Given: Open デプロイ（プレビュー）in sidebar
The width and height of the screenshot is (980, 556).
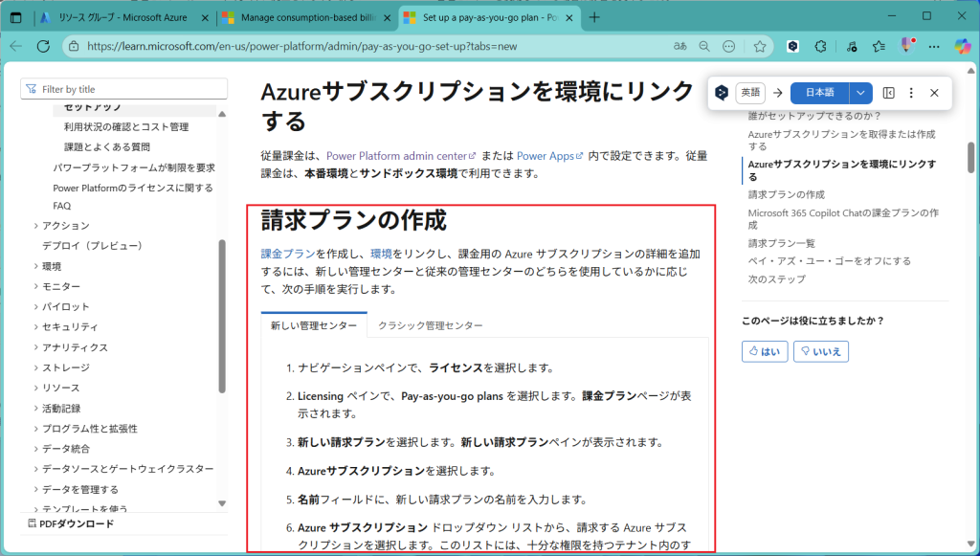Looking at the screenshot, I should 93,246.
